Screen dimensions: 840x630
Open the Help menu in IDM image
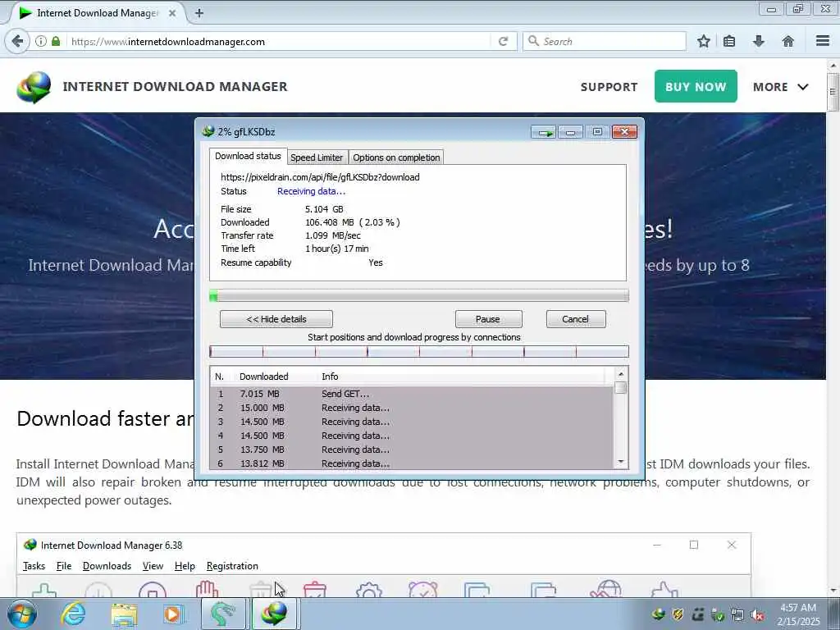pos(185,566)
